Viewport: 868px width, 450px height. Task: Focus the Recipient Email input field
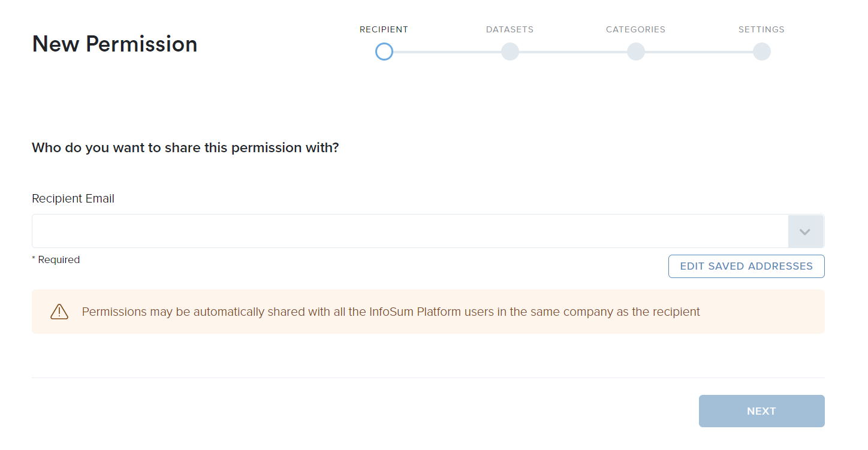click(410, 231)
